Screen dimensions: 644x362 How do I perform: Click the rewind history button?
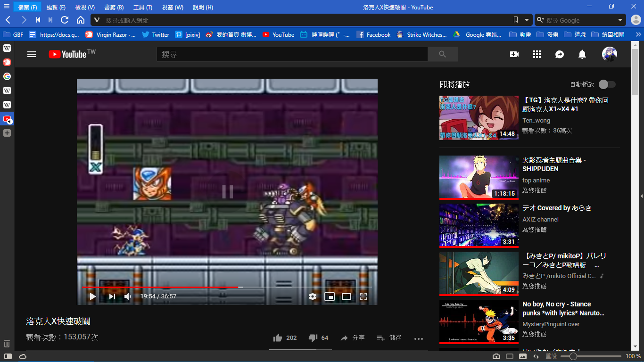38,20
